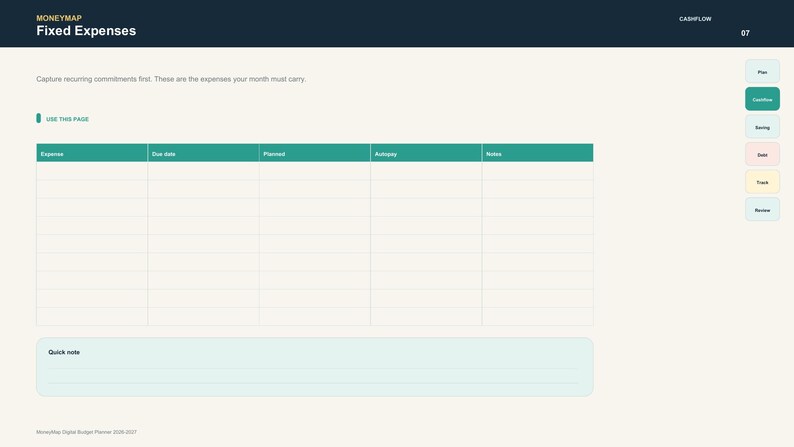Click the Fixed Expenses page title
The height and width of the screenshot is (447, 794).
86,31
